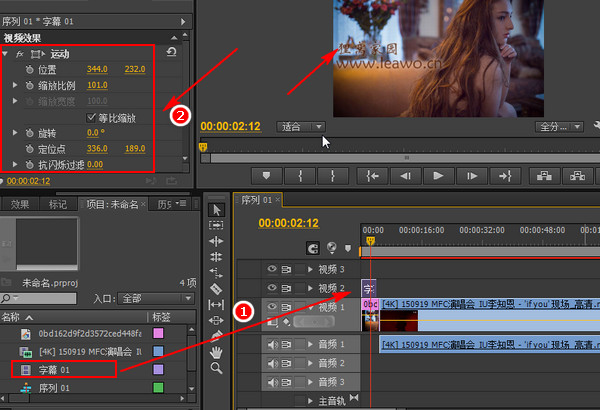Select the Rolling Edit tool
The height and width of the screenshot is (410, 600).
(x=216, y=257)
